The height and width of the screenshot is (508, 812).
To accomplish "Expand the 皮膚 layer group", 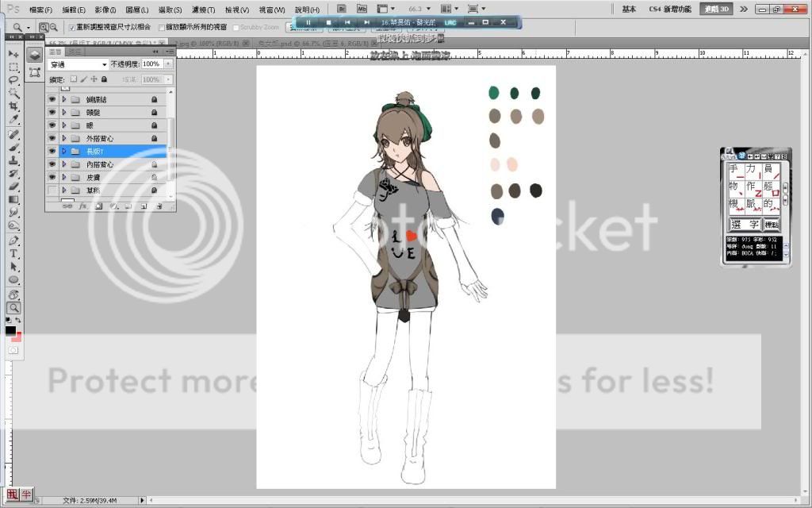I will [x=64, y=178].
